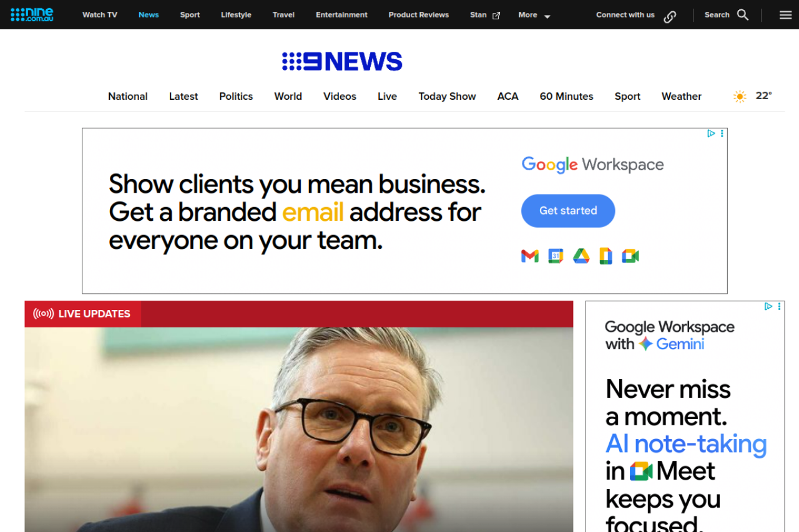Viewport: 799px width, 532px height.
Task: Click the AdChoices icon on banner ad
Action: pos(711,133)
